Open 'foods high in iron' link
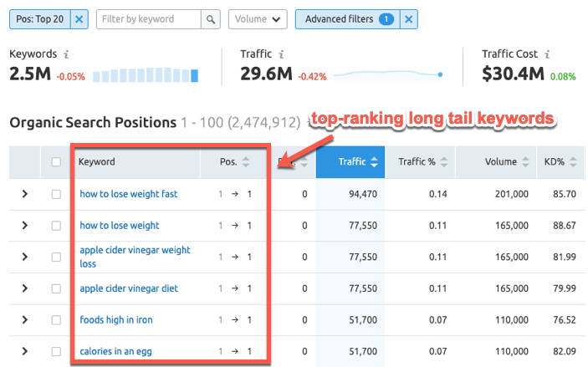The image size is (588, 367). coord(116,320)
